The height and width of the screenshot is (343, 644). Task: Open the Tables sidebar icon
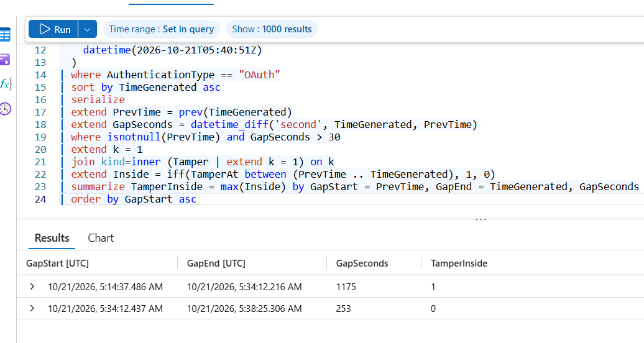pos(5,35)
